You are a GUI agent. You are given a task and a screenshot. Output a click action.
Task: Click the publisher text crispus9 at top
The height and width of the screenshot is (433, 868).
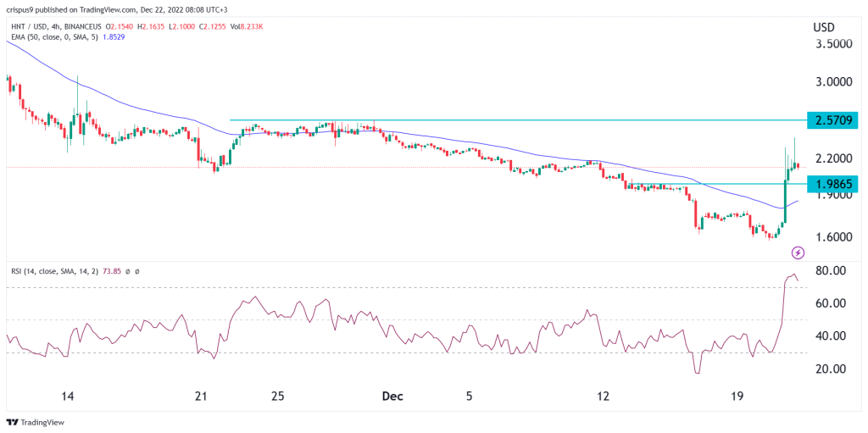click(x=19, y=8)
